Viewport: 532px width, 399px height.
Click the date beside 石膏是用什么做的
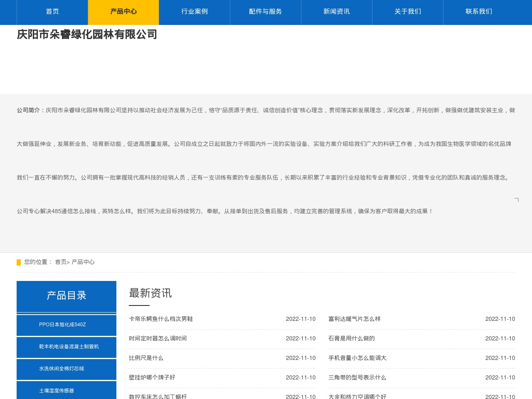tap(500, 338)
